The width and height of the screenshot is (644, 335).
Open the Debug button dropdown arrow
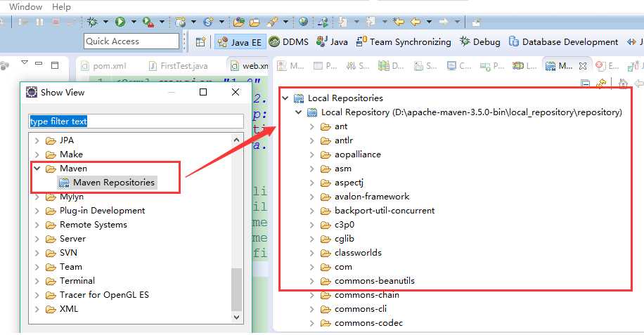(105, 22)
